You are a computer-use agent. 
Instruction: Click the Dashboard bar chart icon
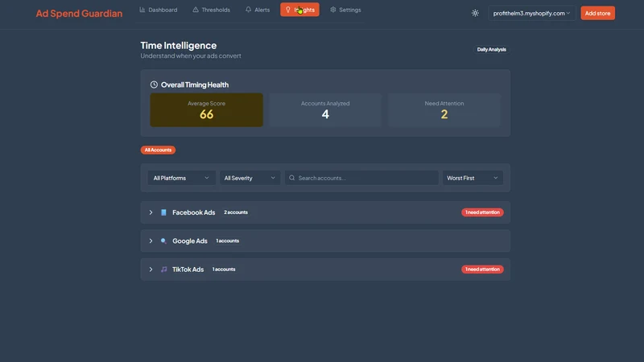pyautogui.click(x=142, y=10)
